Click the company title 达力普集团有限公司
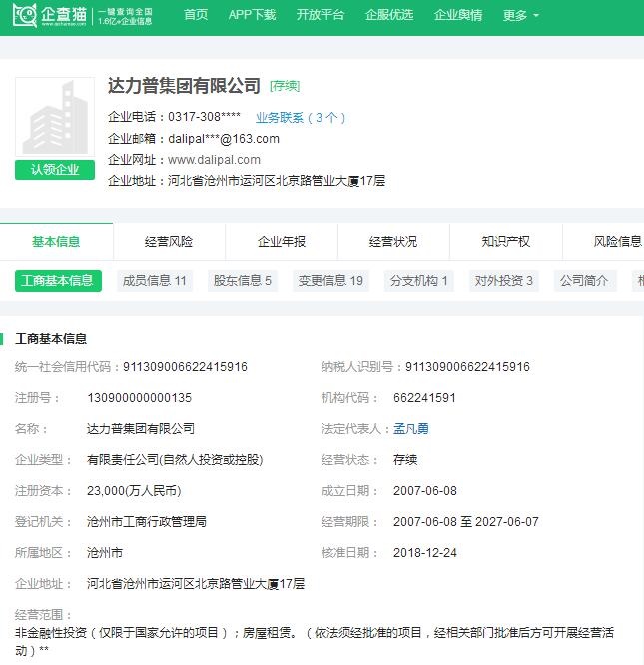 point(184,86)
